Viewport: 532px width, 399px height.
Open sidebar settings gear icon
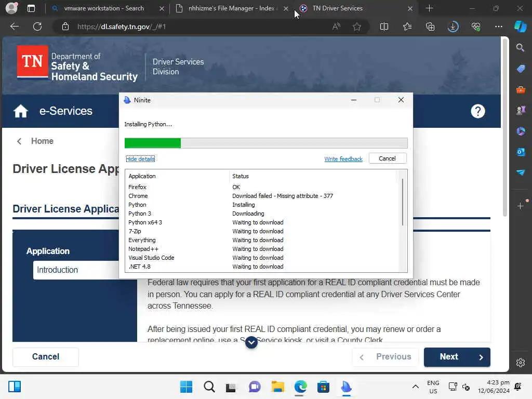521,362
